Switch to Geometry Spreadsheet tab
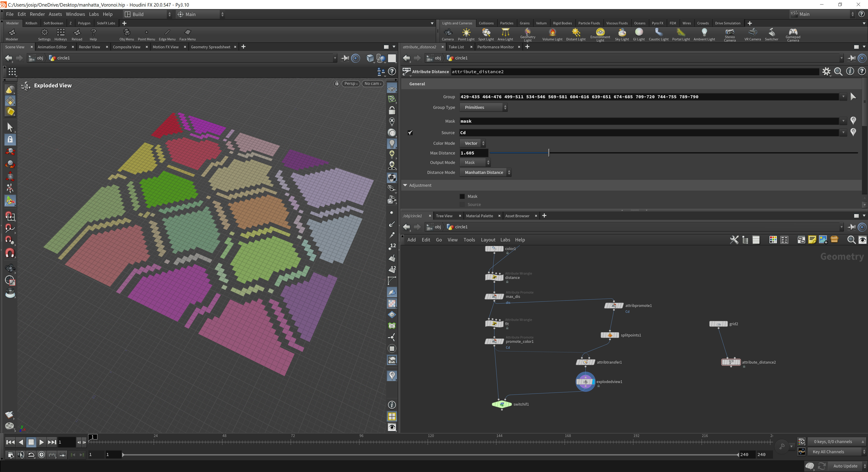Image resolution: width=868 pixels, height=472 pixels. click(x=210, y=47)
